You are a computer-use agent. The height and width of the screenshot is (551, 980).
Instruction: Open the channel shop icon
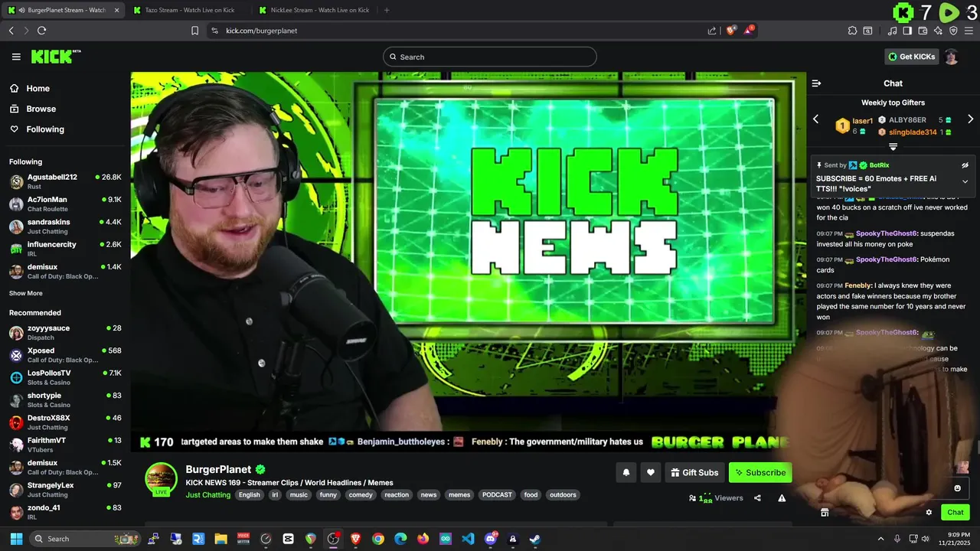[825, 513]
